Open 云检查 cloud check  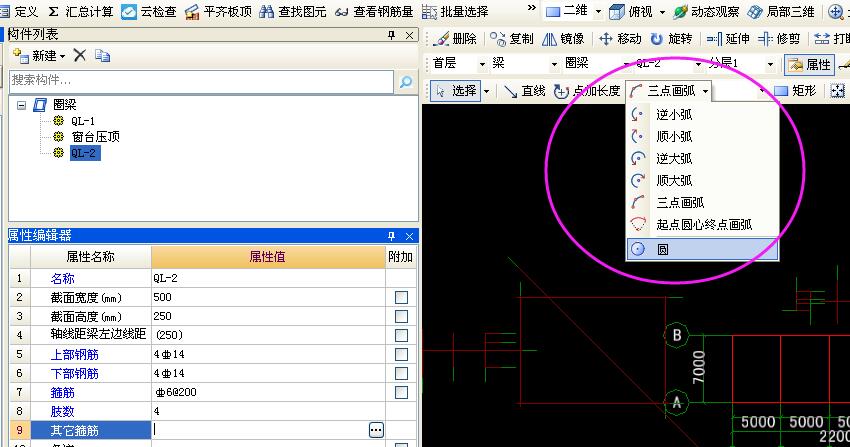click(151, 11)
